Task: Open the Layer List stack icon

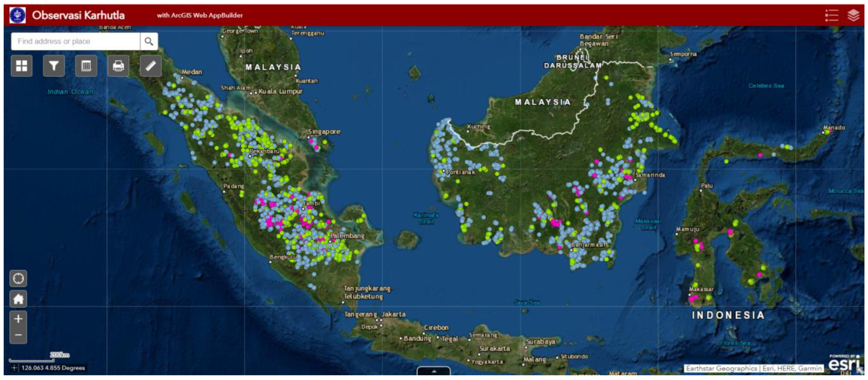Action: pos(854,16)
